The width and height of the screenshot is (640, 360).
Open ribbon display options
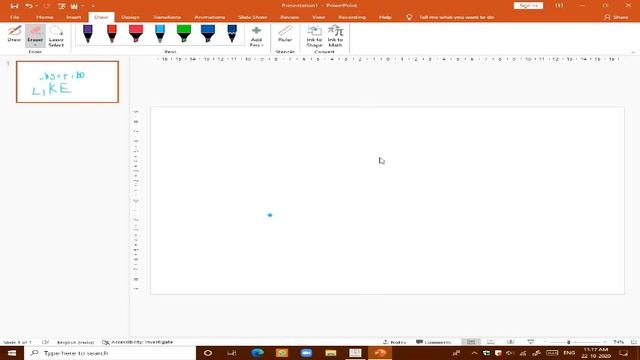click(559, 6)
